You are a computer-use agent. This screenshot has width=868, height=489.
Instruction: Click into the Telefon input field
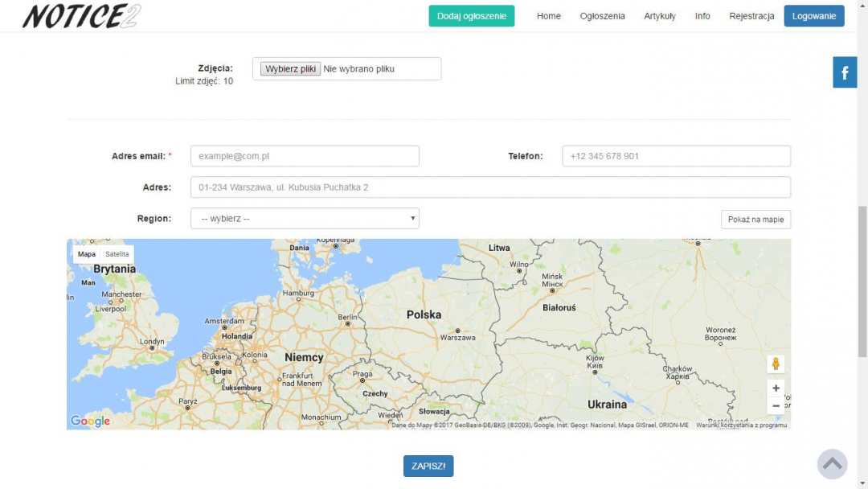[x=676, y=156]
